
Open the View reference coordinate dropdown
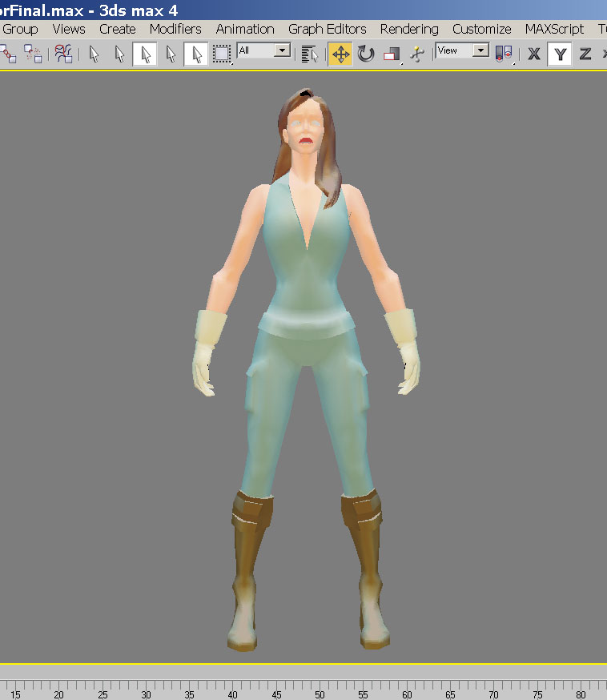pyautogui.click(x=480, y=50)
